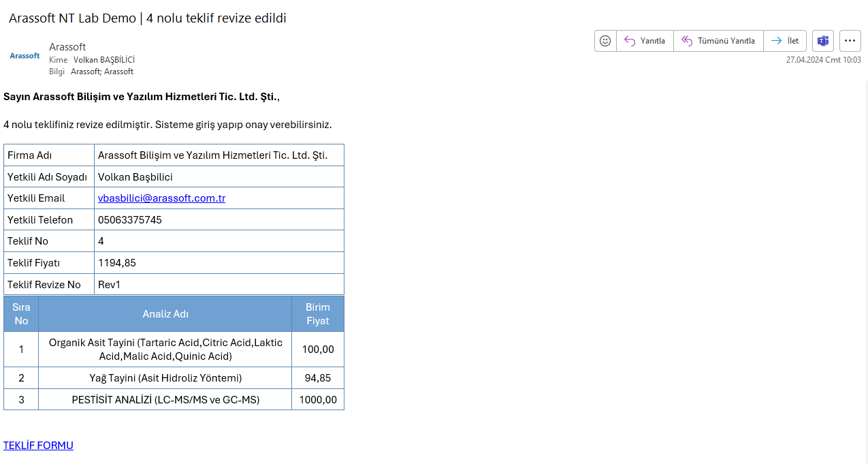Click the Firma Adı label cell
Screen dimensions: 868x464
tap(49, 155)
